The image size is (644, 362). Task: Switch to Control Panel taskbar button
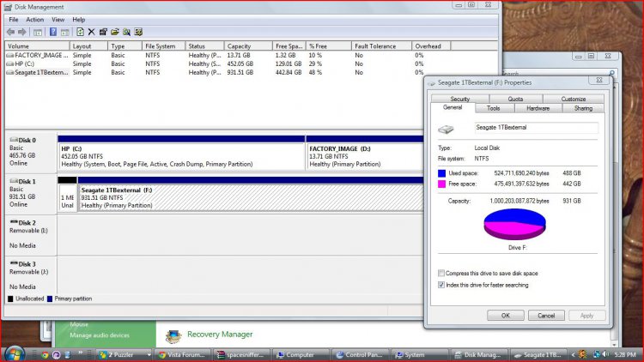(x=360, y=355)
